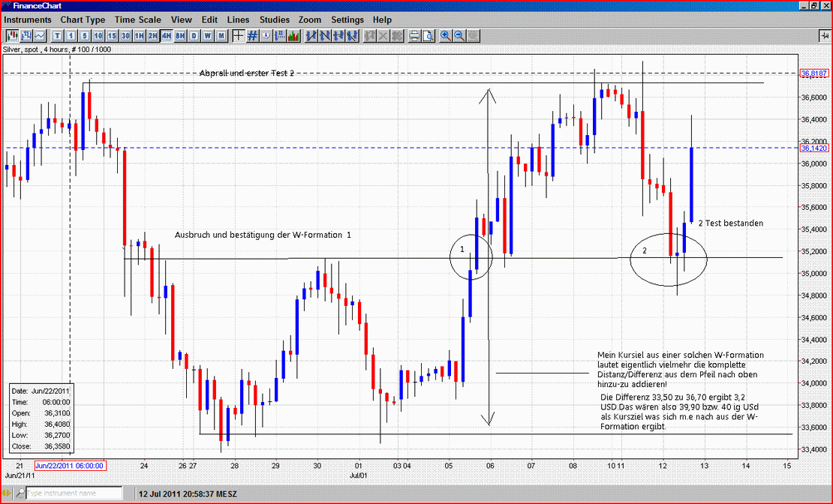Click the greyed delete all lines icon
This screenshot has width=833, height=504.
[x=398, y=35]
